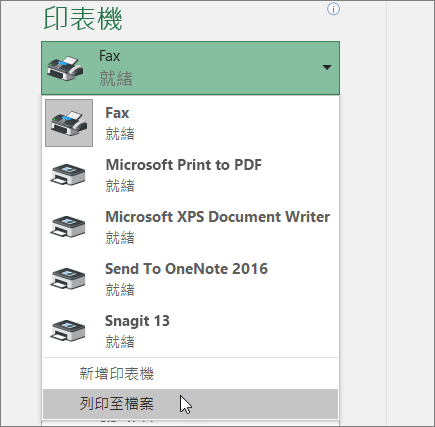Click the 就緒 status under Snagit 13
Viewport: 435px width, 427px height.
click(x=120, y=342)
